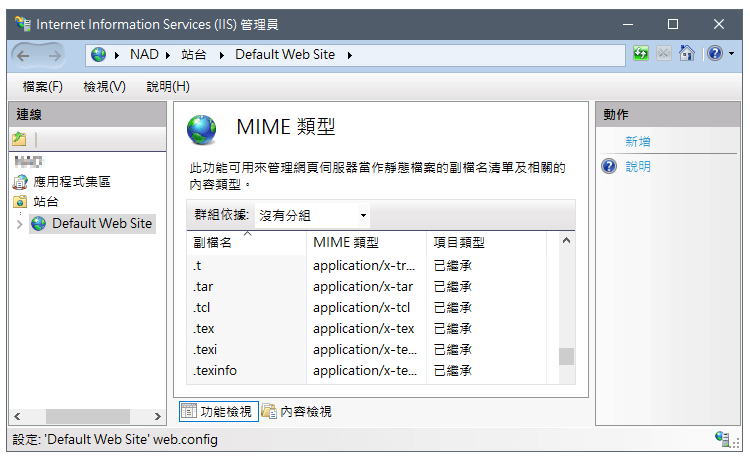Sort by 副檔名 column header
The width and height of the screenshot is (750, 460).
[246, 242]
